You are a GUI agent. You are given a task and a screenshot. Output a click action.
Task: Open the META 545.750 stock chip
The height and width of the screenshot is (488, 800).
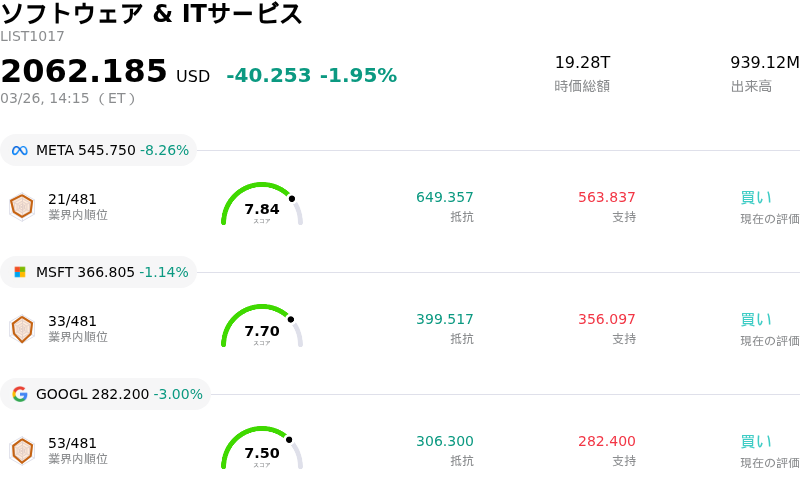99,150
